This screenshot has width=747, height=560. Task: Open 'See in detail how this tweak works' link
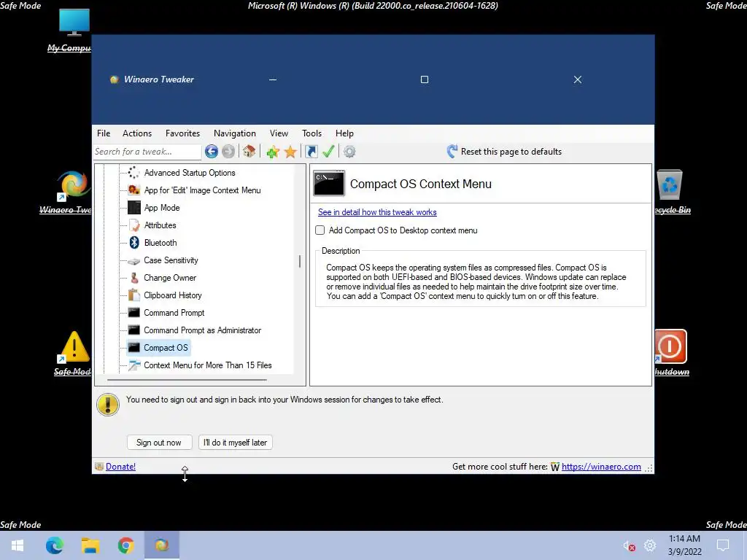point(377,212)
